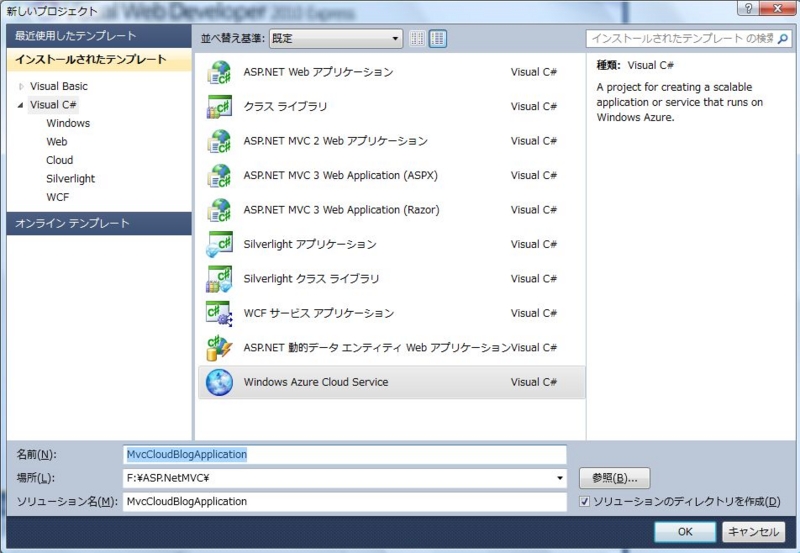Switch to small icons view
The width and height of the screenshot is (800, 553).
coord(417,39)
